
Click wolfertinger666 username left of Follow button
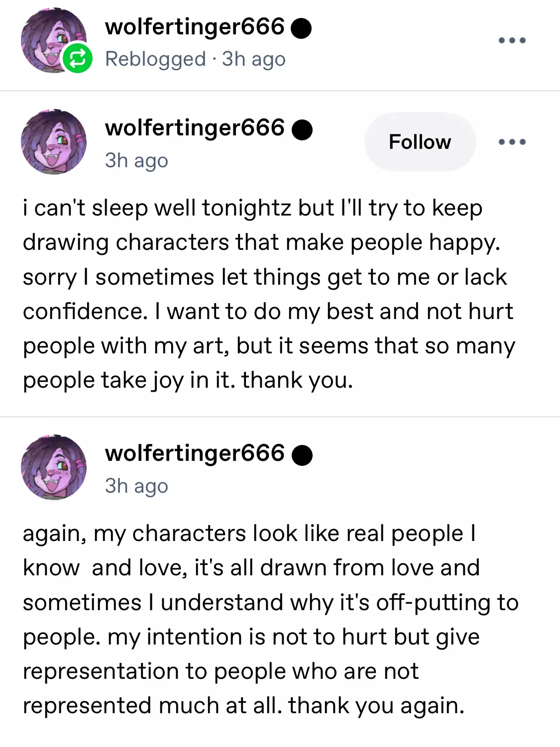pyautogui.click(x=195, y=128)
